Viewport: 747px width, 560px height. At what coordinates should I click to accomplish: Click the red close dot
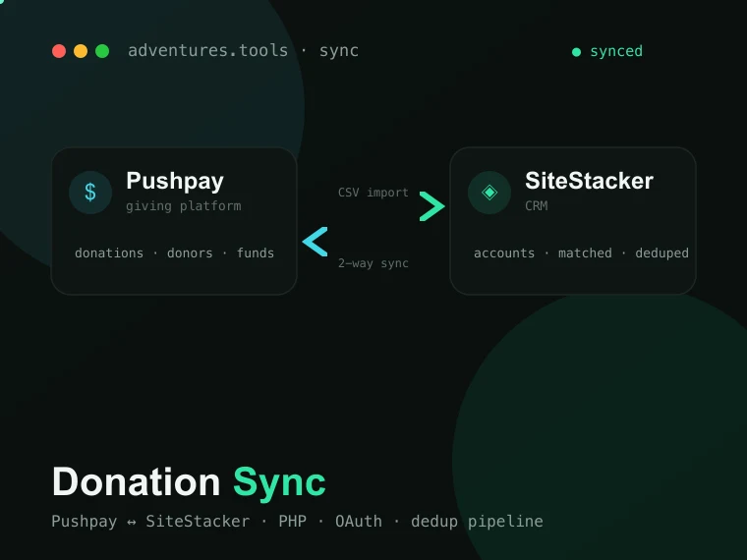click(59, 51)
